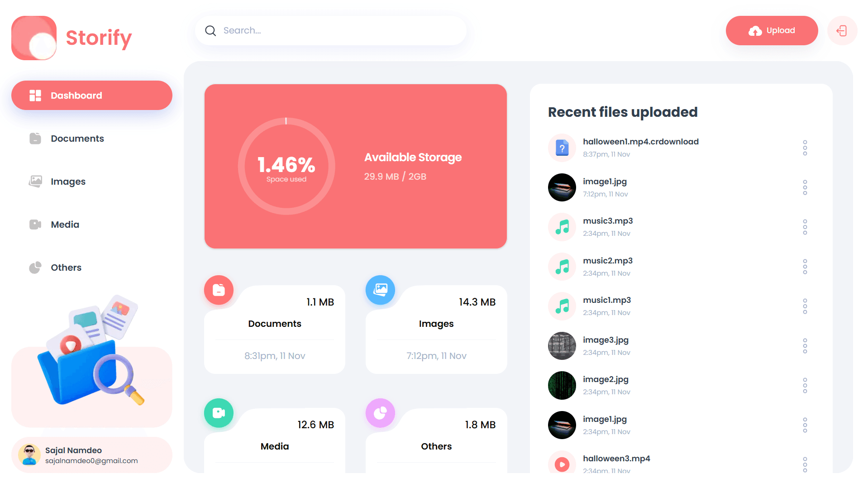Expand actions menu for image3.jpg
The image size is (868, 488).
(x=805, y=346)
